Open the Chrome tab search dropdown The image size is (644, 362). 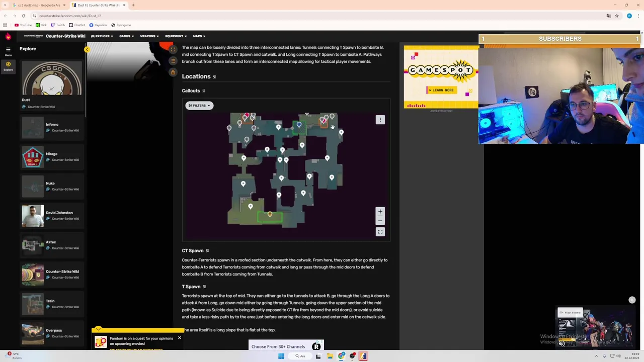(5, 5)
